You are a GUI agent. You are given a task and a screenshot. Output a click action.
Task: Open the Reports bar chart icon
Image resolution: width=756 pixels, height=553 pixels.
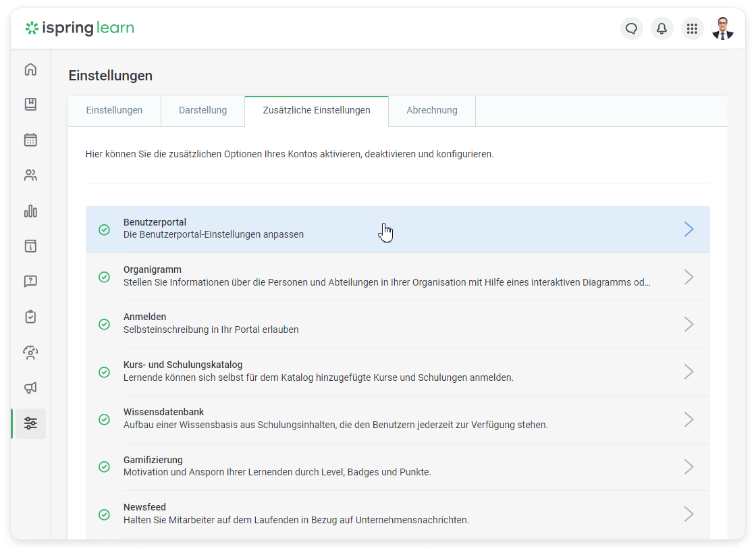30,211
